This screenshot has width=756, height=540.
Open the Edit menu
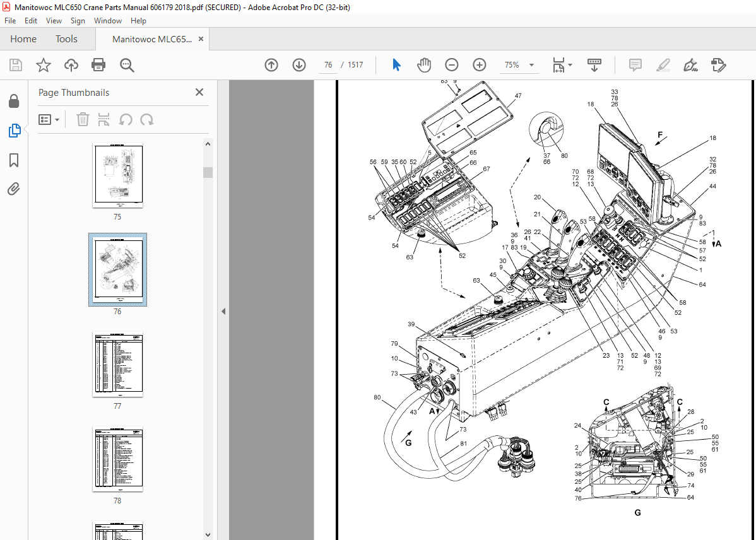coord(31,21)
